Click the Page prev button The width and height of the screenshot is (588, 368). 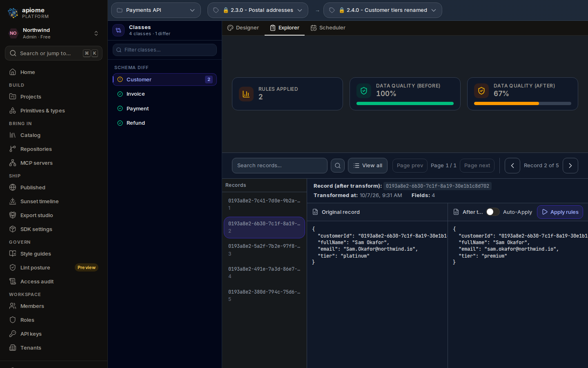410,166
